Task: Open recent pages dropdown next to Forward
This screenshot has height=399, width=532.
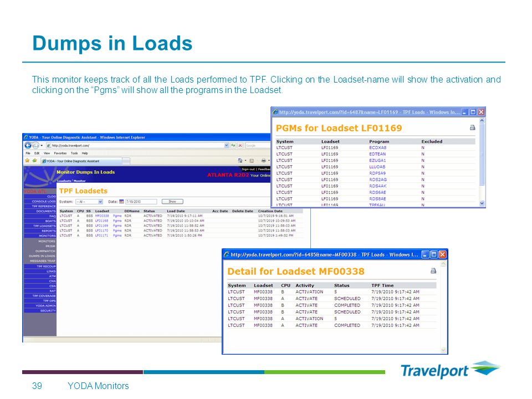Action: point(42,146)
